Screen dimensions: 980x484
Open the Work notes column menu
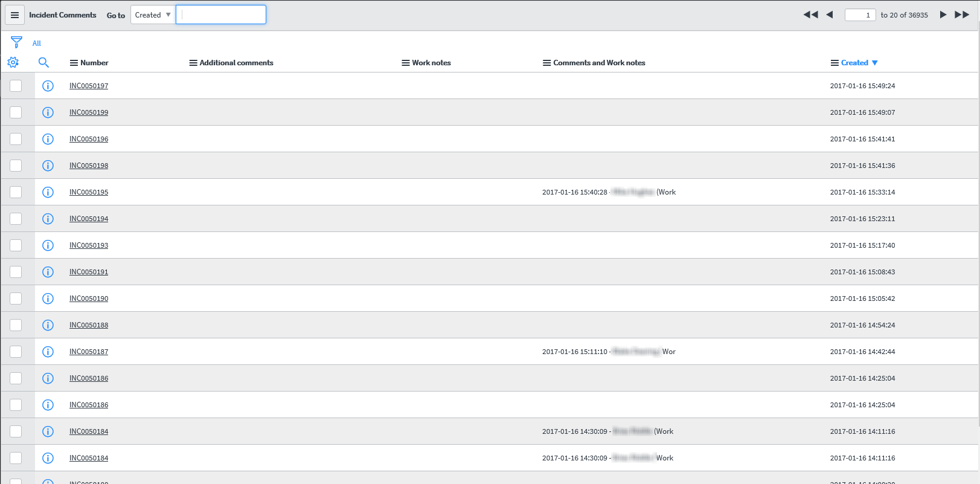[406, 63]
